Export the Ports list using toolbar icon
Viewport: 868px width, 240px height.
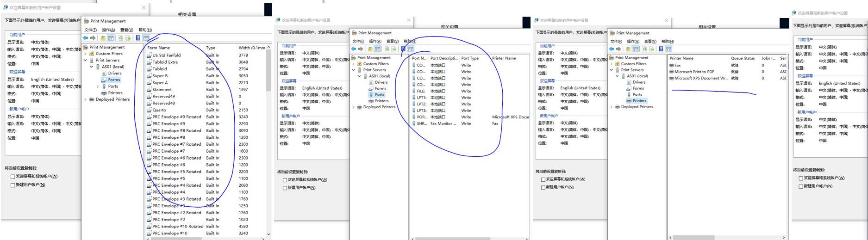394,49
